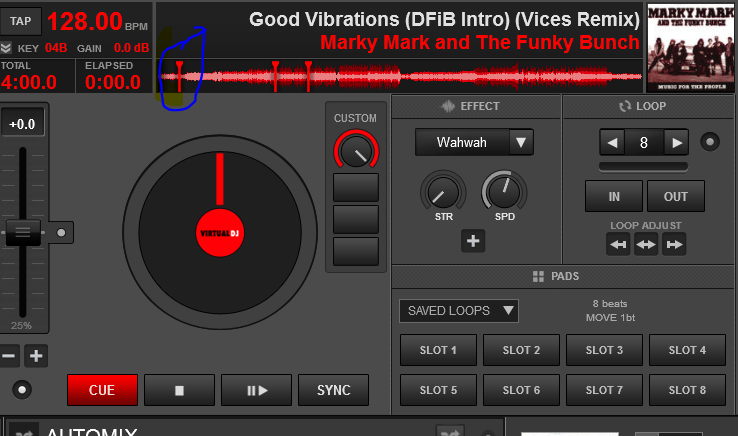Click loop adjust move-right icon
Viewport: 738px width, 436px height.
coord(674,244)
